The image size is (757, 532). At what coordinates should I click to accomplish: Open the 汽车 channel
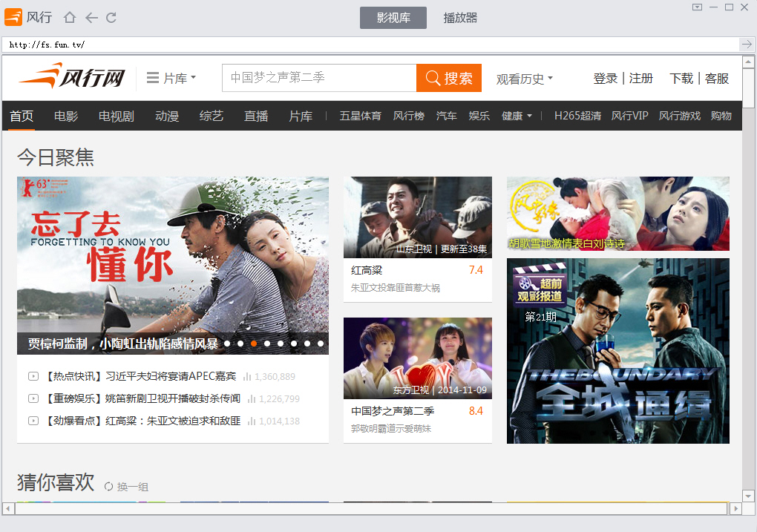(447, 116)
